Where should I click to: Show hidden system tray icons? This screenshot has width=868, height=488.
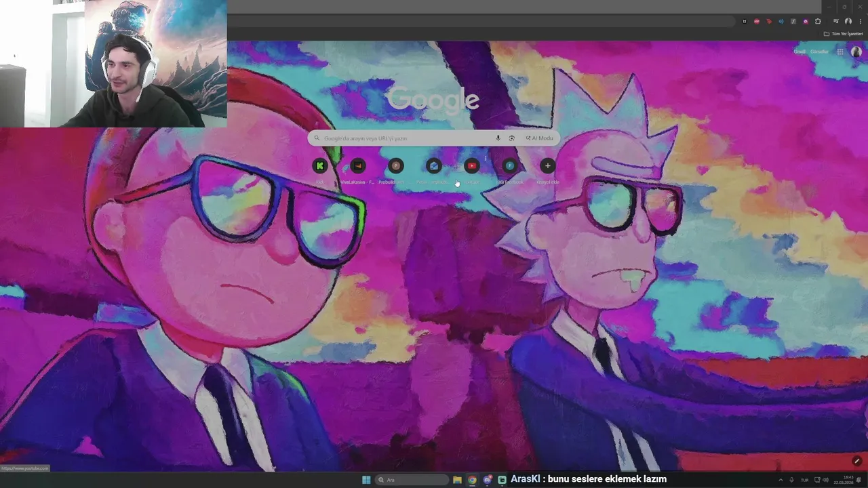(x=781, y=480)
